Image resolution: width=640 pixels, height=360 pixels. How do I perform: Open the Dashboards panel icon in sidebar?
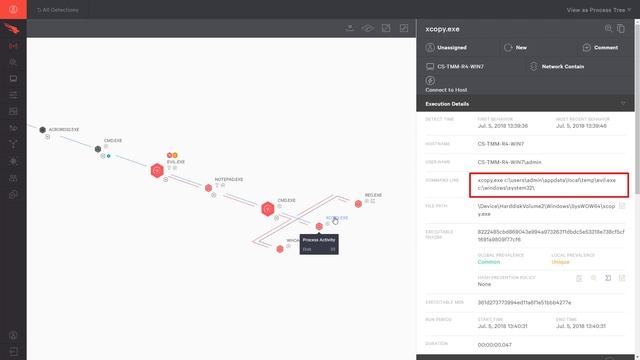coord(13,111)
